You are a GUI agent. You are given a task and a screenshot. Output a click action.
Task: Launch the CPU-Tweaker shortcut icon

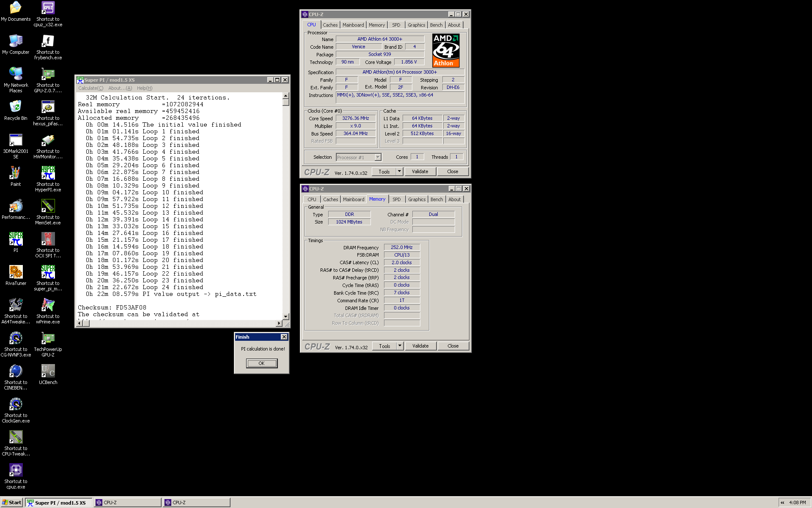pyautogui.click(x=16, y=443)
